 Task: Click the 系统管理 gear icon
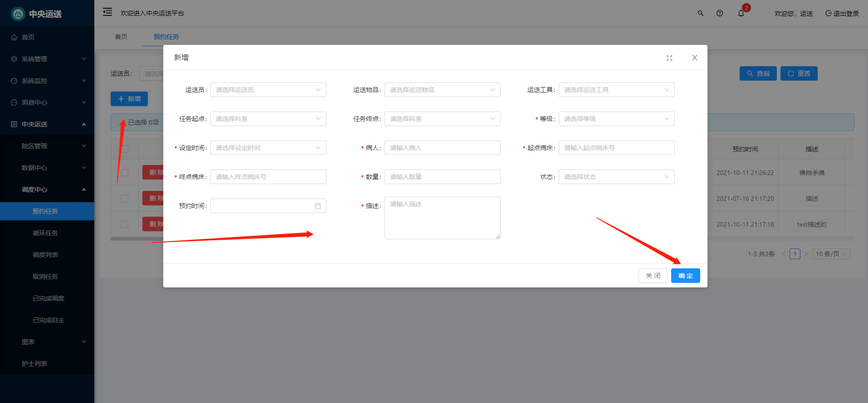coord(14,59)
